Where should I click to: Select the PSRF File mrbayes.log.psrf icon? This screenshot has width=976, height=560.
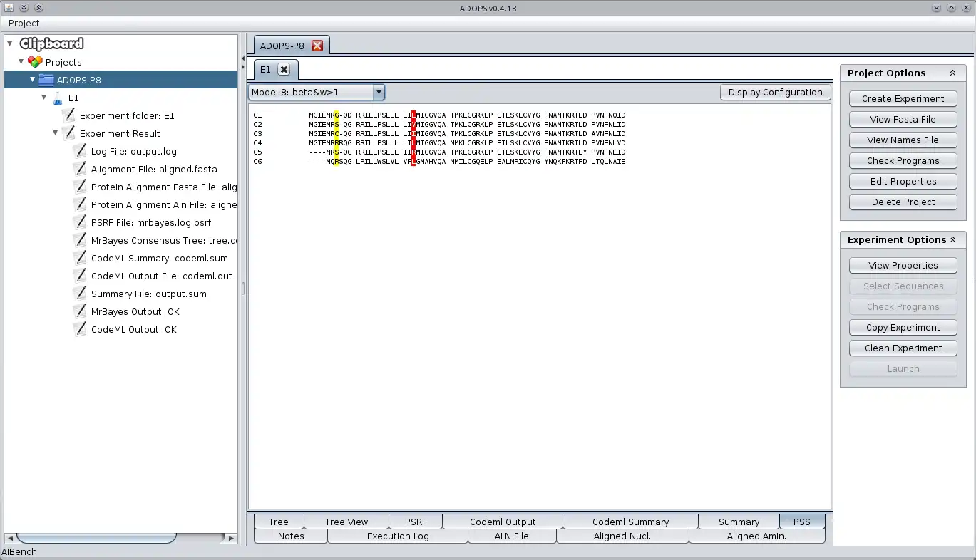point(80,222)
